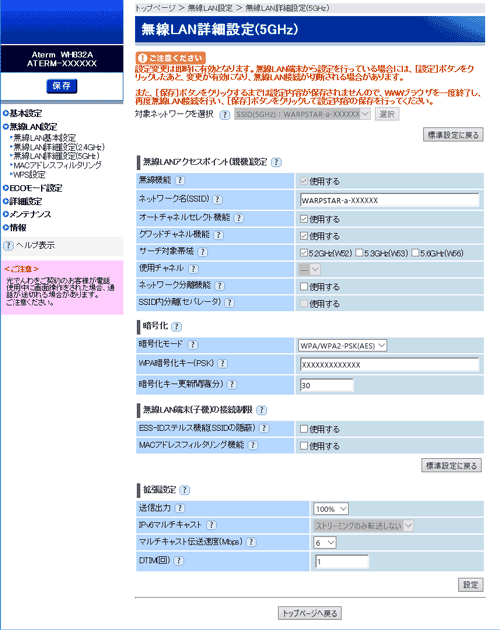The height and width of the screenshot is (630, 500).
Task: Open the IPv6マルチキャスト dropdown
Action: pyautogui.click(x=363, y=526)
